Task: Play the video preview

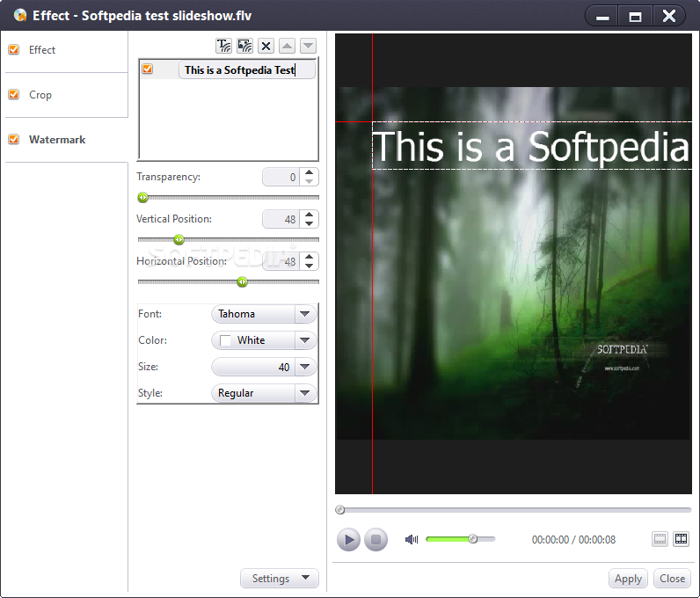Action: [x=348, y=539]
